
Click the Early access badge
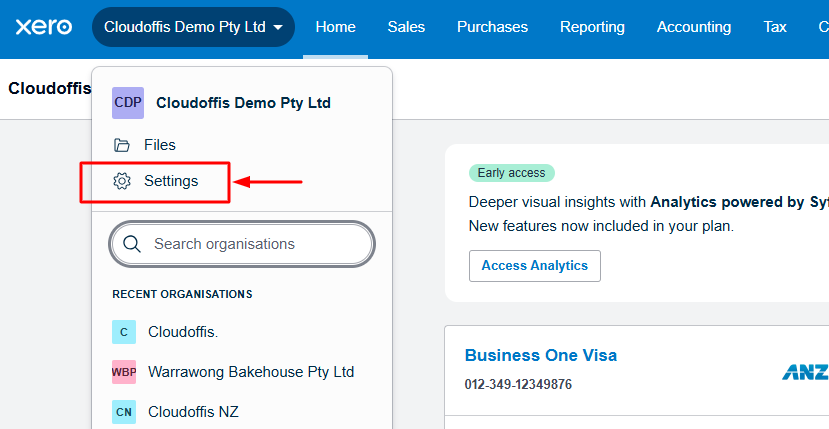pyautogui.click(x=511, y=173)
